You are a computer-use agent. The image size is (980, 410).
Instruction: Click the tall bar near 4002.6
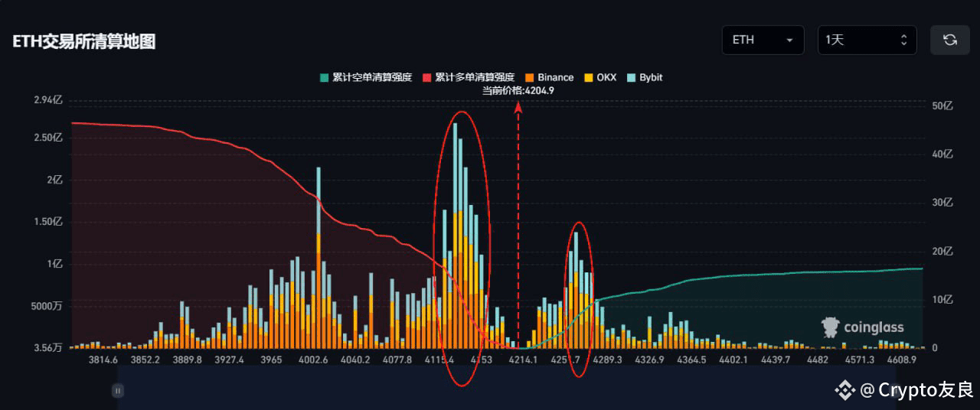pyautogui.click(x=318, y=252)
